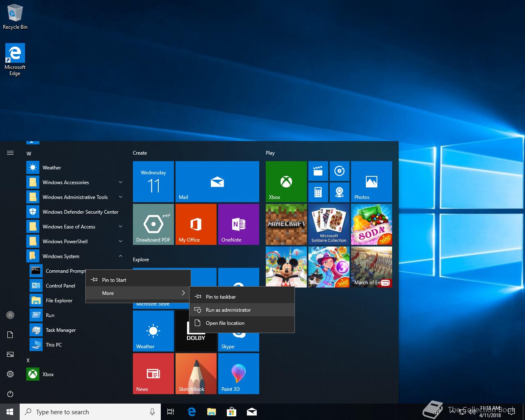
Task: Choose Open file location
Action: tap(242, 323)
